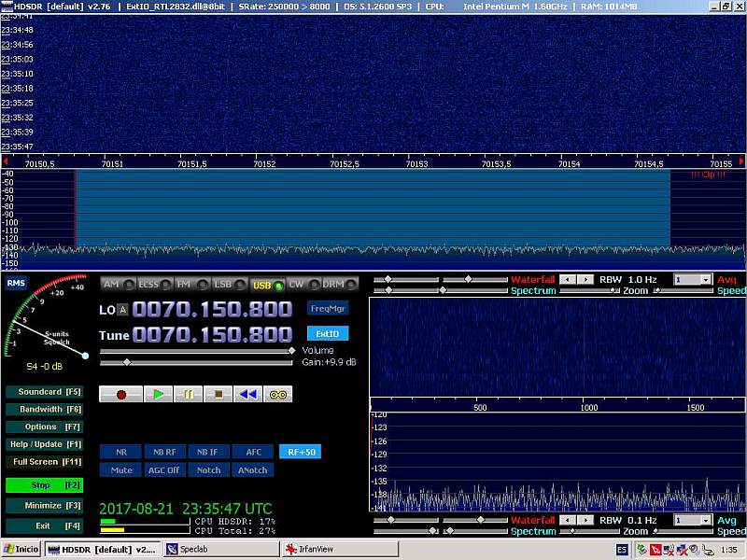Toggle loop playback icon
Image resolution: width=747 pixels, height=560 pixels.
[x=277, y=395]
